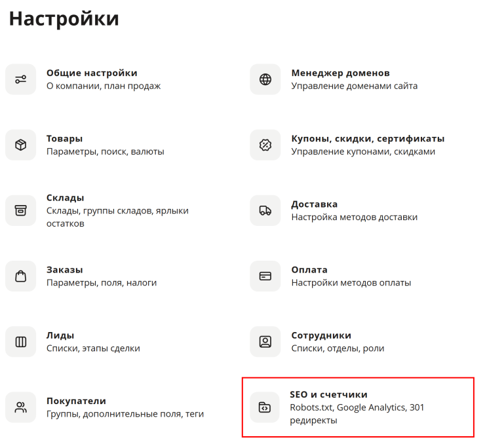This screenshot has width=485, height=448.
Task: Open Сотрудники settings
Action: [x=321, y=335]
